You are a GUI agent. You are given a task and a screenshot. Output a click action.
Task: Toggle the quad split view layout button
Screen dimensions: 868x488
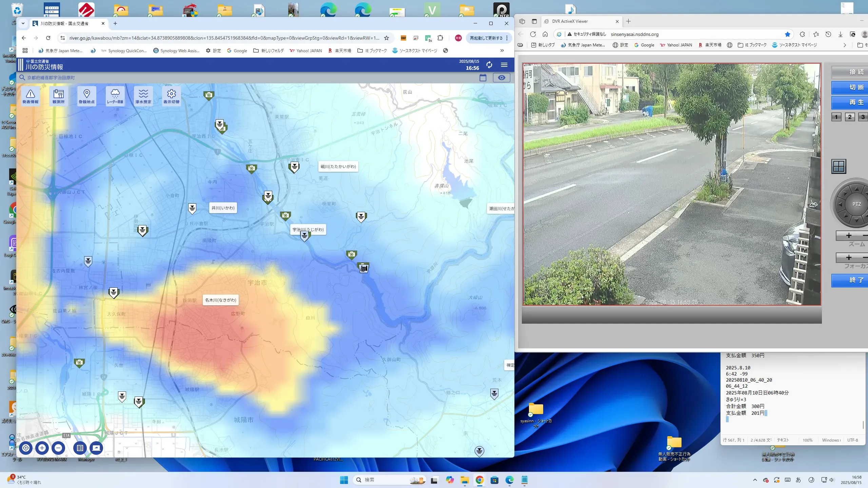pos(839,166)
